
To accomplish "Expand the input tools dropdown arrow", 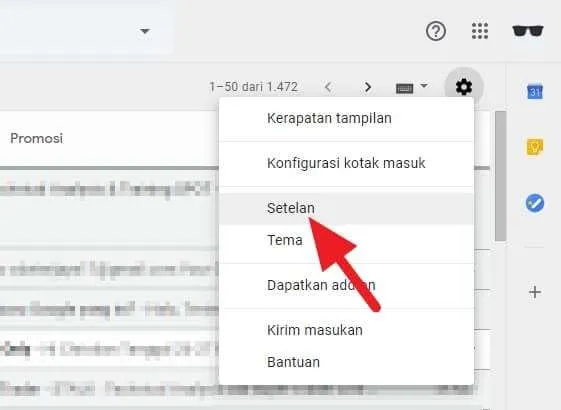I will pos(424,86).
